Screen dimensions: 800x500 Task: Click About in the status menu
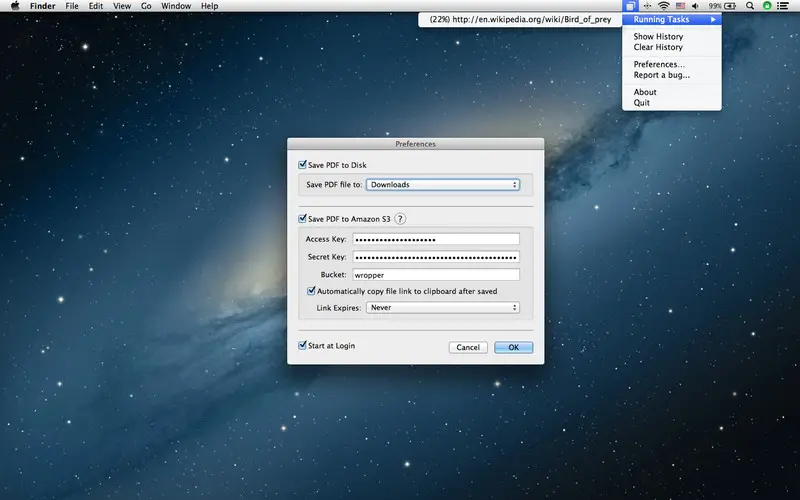[x=645, y=92]
